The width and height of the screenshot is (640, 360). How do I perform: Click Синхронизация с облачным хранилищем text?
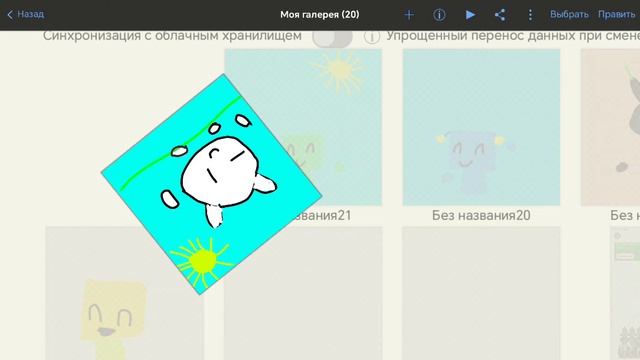tap(172, 36)
